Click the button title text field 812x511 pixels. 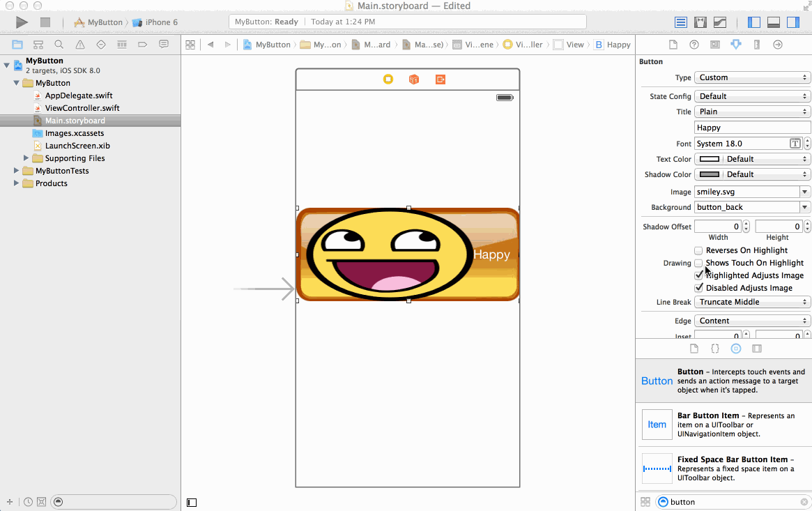(752, 128)
